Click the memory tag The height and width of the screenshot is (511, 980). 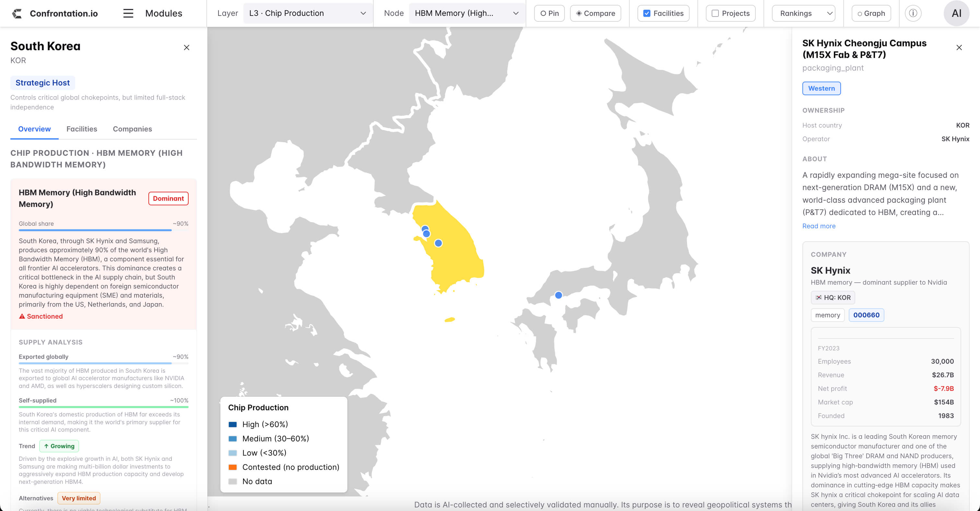(x=827, y=315)
